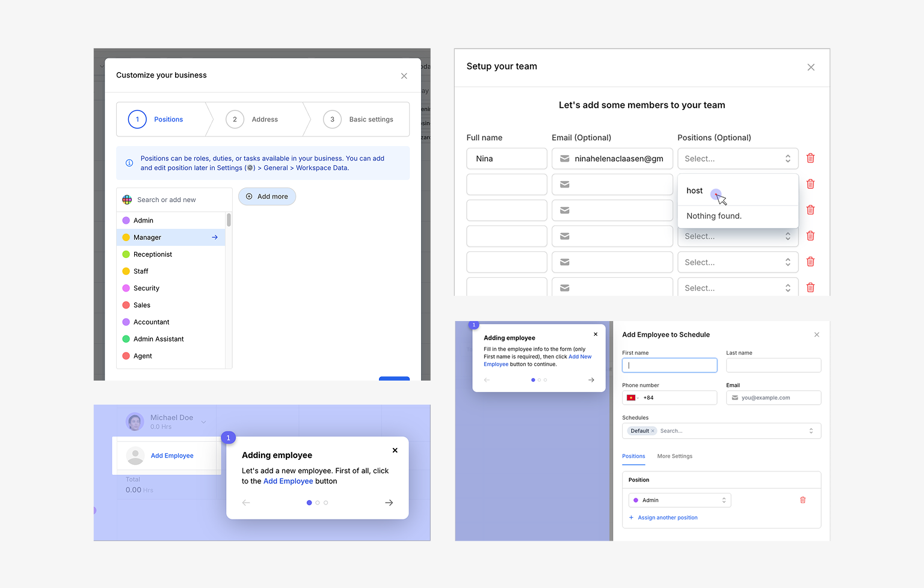Close the large Adding employee tooltip

(395, 450)
